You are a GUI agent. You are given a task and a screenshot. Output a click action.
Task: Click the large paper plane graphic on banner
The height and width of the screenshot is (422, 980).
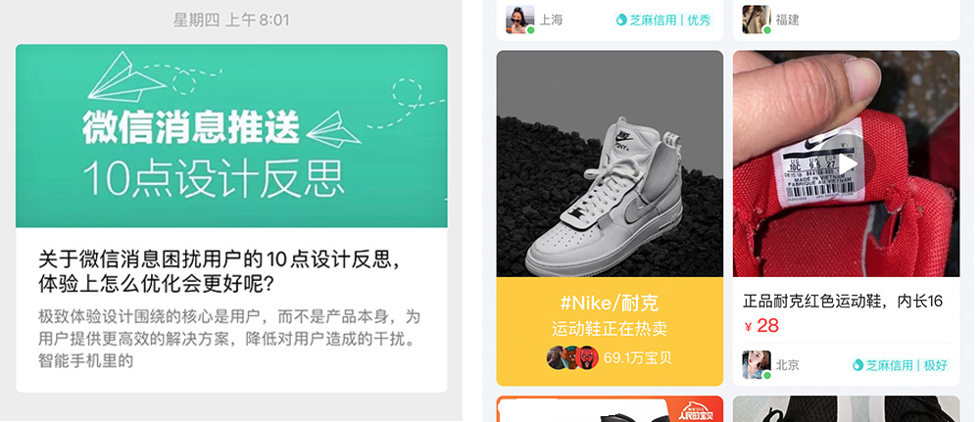tap(126, 77)
